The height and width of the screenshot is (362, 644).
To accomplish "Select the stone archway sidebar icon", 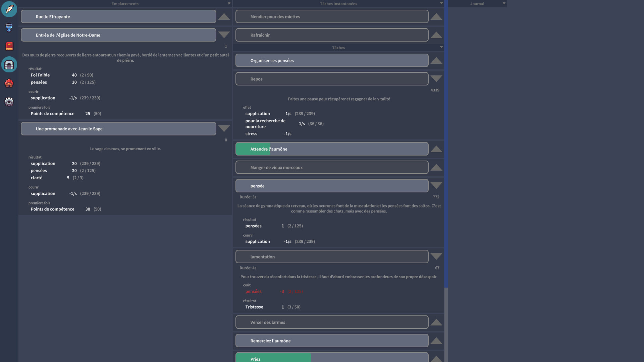I will (x=9, y=65).
